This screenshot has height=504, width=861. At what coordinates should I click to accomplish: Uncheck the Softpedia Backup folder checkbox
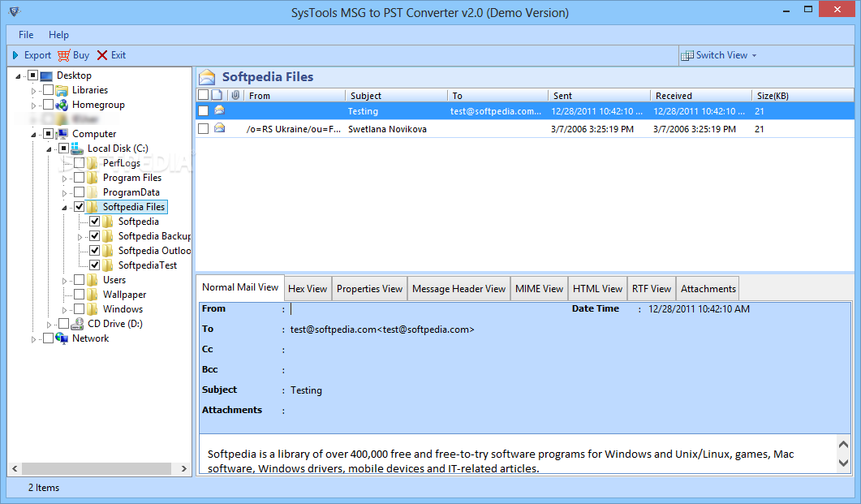94,236
